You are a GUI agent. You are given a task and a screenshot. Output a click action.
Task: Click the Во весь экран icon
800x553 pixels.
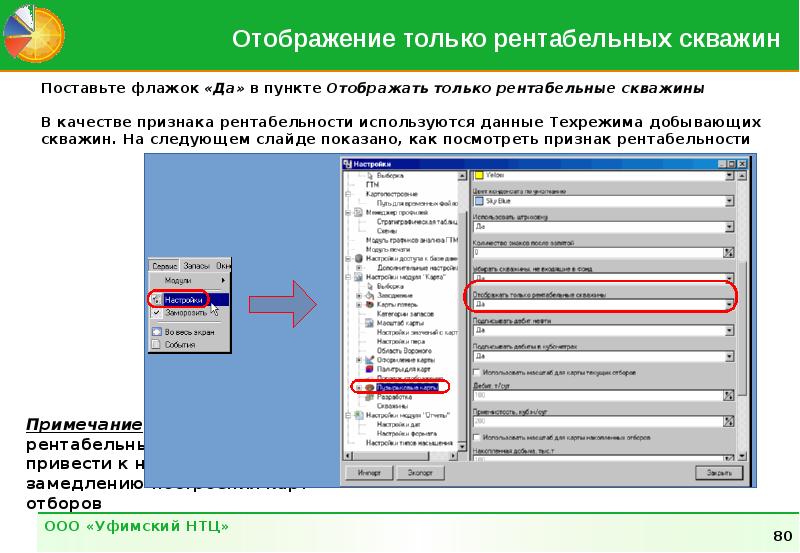(156, 331)
